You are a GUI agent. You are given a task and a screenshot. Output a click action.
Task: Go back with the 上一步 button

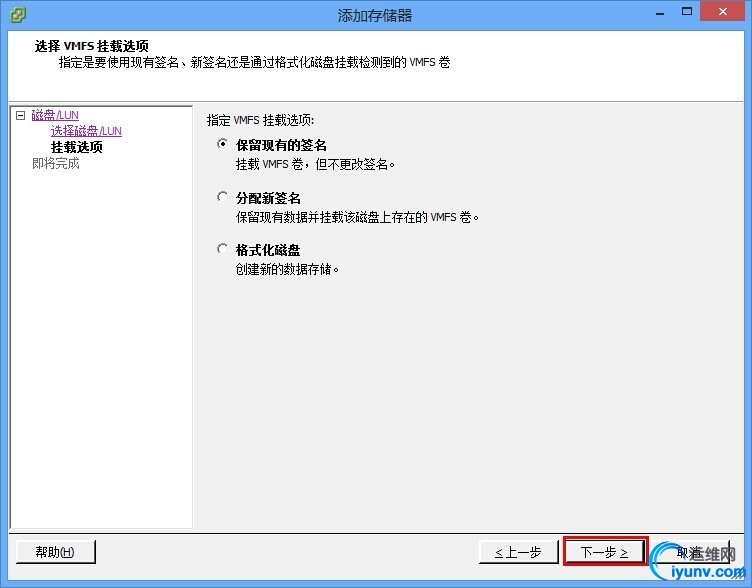[x=518, y=553]
